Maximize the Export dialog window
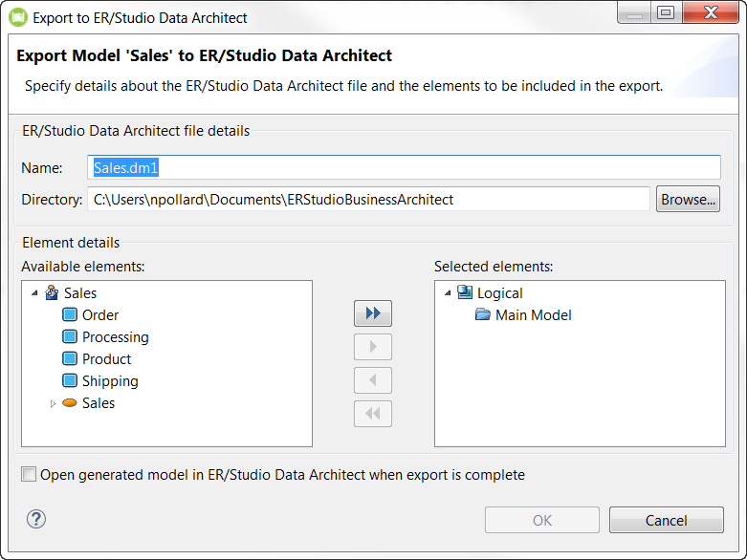 [665, 12]
